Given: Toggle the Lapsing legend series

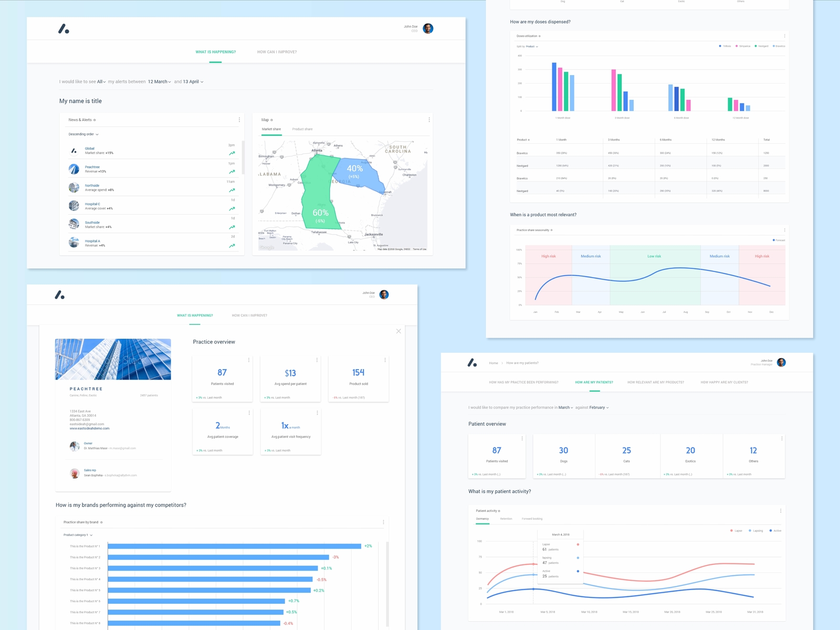Looking at the screenshot, I should [756, 531].
